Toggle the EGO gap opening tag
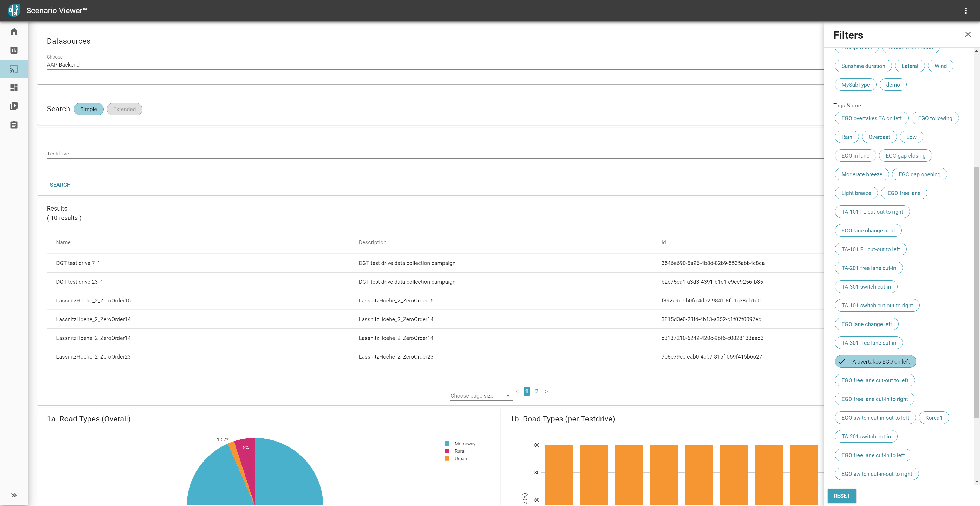Image resolution: width=980 pixels, height=506 pixels. tap(919, 174)
